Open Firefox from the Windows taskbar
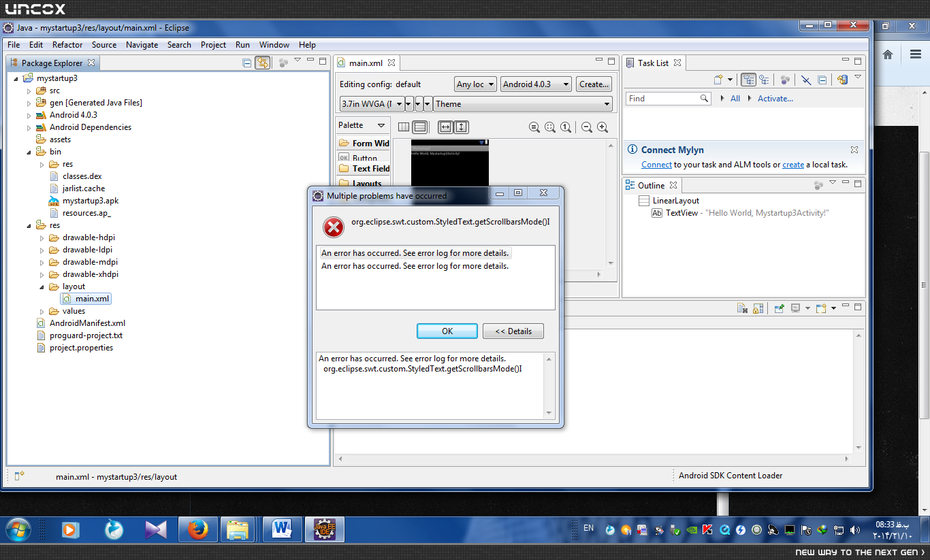 (198, 529)
